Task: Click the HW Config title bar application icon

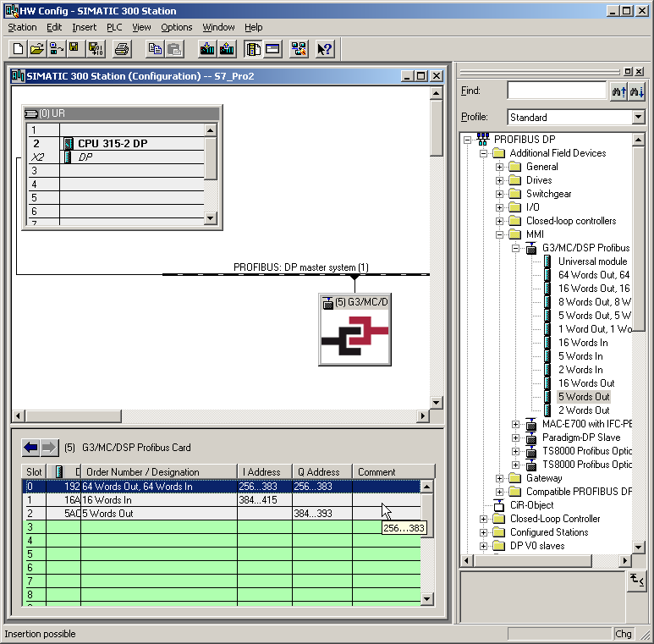Action: [12, 11]
